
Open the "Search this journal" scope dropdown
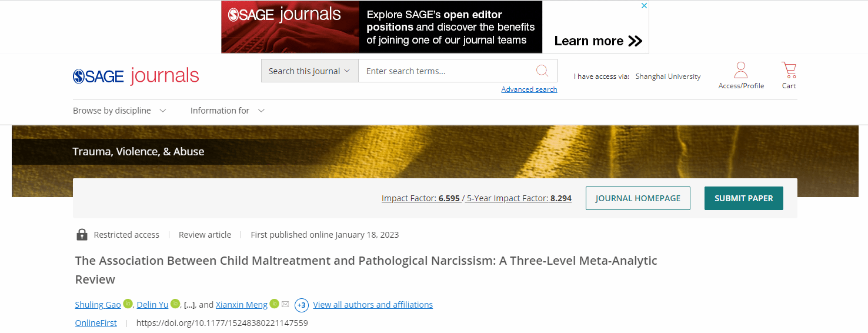pos(309,71)
